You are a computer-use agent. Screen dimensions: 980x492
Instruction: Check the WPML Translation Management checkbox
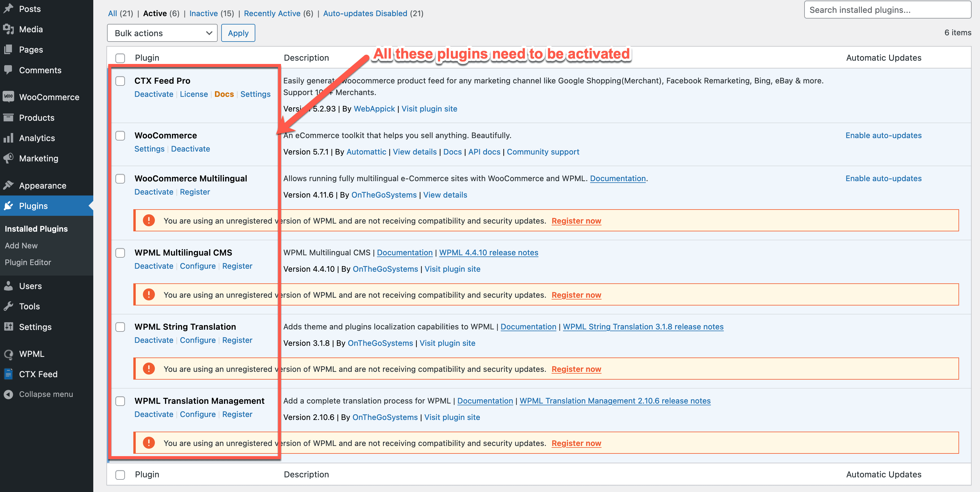point(120,401)
